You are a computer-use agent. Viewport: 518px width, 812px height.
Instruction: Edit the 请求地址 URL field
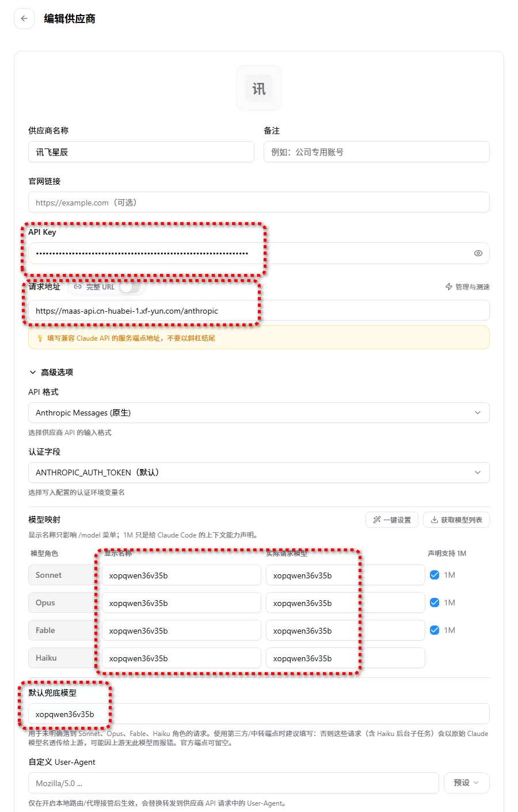[259, 311]
